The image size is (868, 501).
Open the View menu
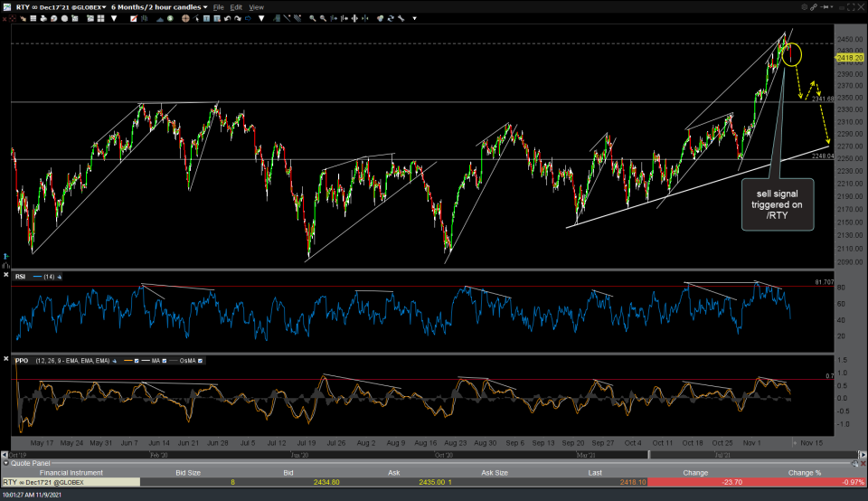(257, 6)
